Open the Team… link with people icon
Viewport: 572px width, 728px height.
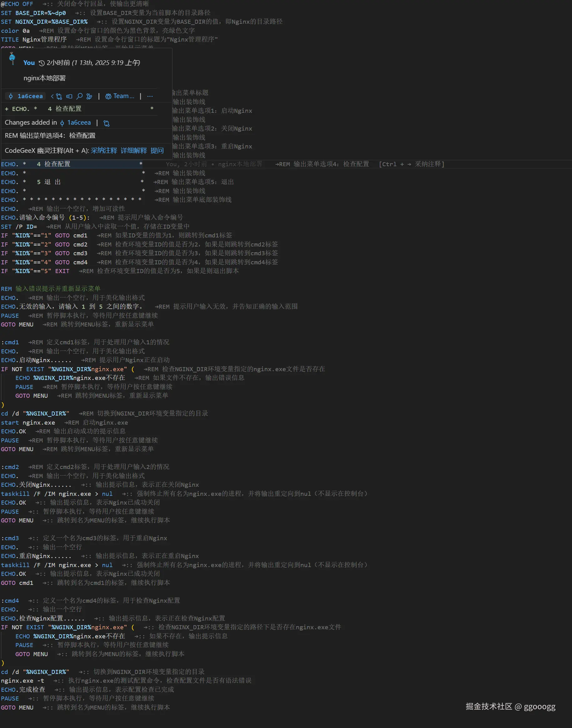click(x=119, y=97)
